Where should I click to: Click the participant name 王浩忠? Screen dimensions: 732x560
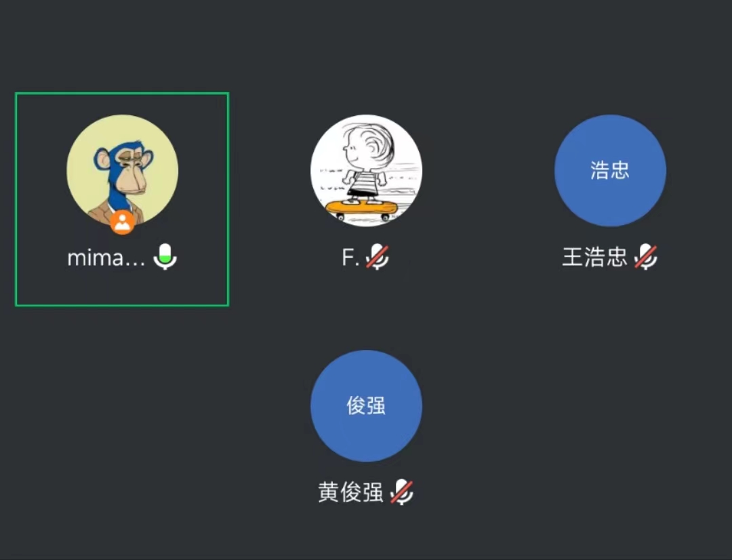pyautogui.click(x=595, y=258)
